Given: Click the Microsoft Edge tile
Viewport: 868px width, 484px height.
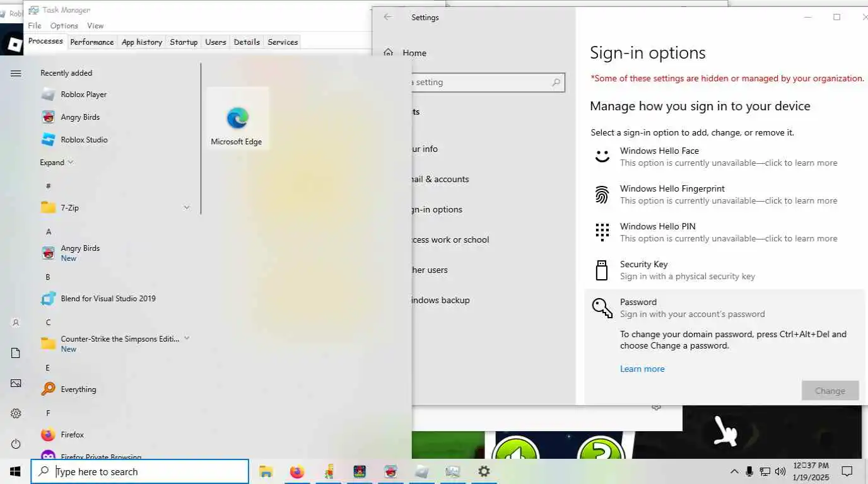Looking at the screenshot, I should [x=237, y=118].
